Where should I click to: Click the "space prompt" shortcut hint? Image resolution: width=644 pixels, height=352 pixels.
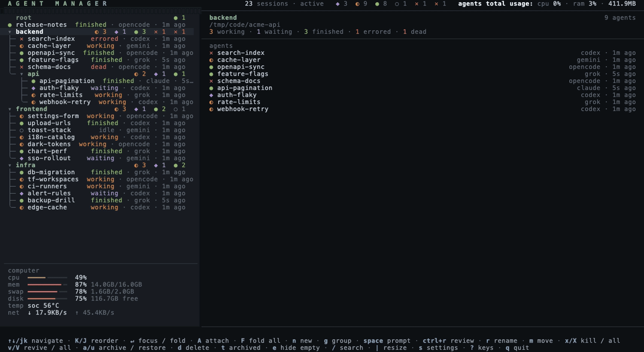point(387,341)
